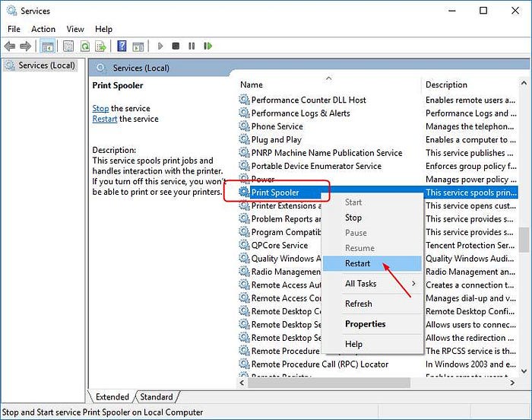Click the Stop Service square icon

coord(176,46)
